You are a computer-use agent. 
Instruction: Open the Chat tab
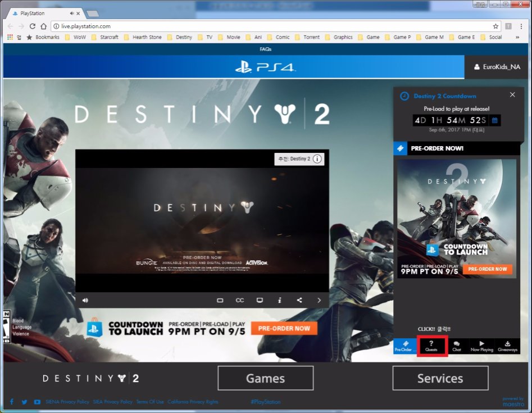pyautogui.click(x=457, y=346)
